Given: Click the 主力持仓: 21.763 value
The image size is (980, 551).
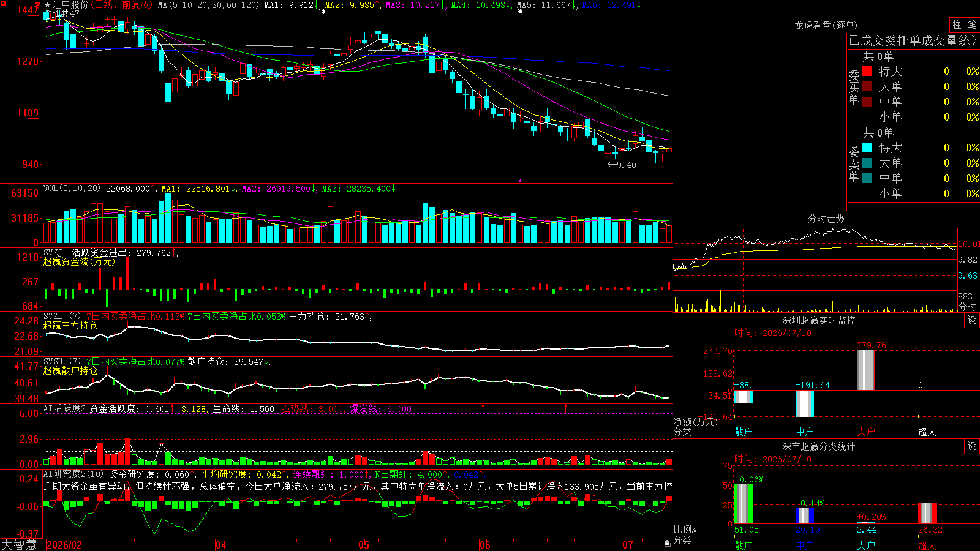Looking at the screenshot, I should [x=326, y=317].
